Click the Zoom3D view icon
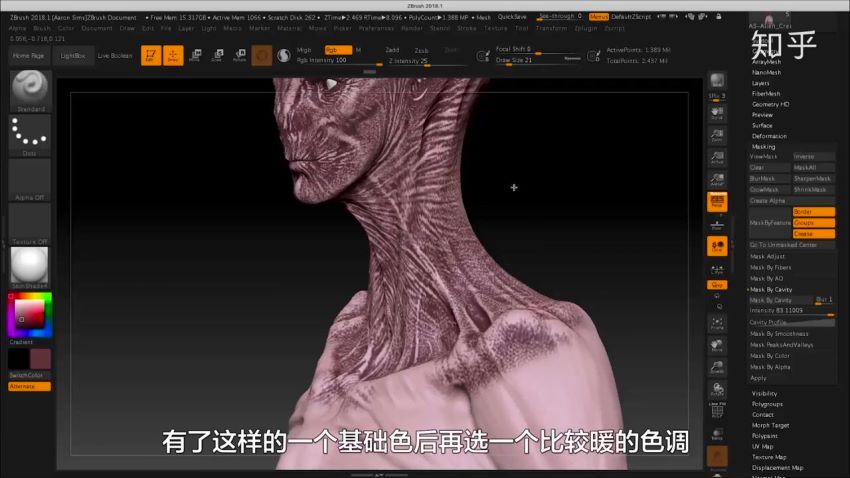The image size is (850, 478). pos(717,367)
